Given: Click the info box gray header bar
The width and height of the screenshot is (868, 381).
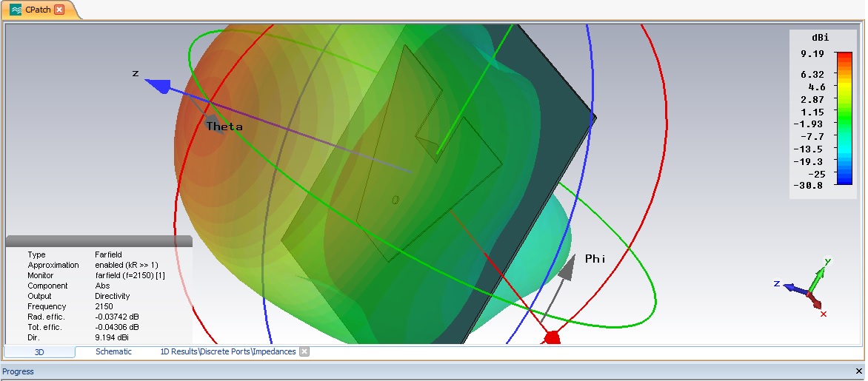Looking at the screenshot, I should pos(99,241).
